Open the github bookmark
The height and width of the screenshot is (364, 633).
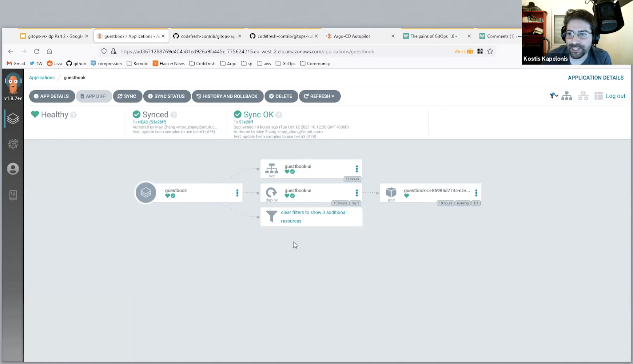[76, 63]
